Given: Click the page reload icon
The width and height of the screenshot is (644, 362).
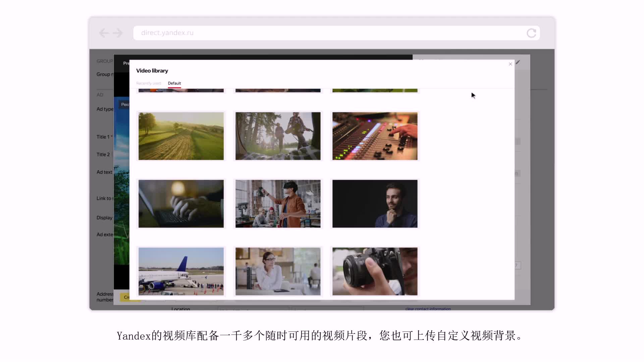Looking at the screenshot, I should (x=531, y=33).
